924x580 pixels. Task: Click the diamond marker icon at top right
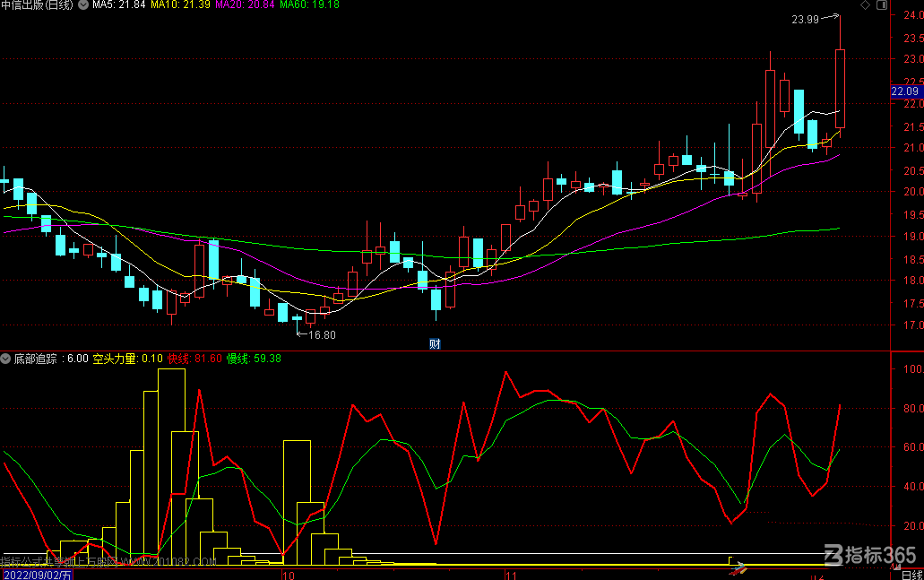point(865,5)
